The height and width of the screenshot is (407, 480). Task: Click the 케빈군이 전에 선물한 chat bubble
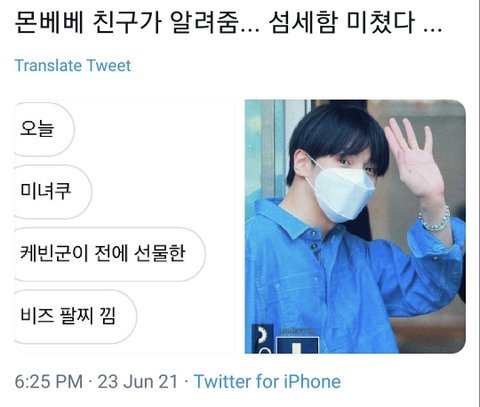click(x=110, y=254)
